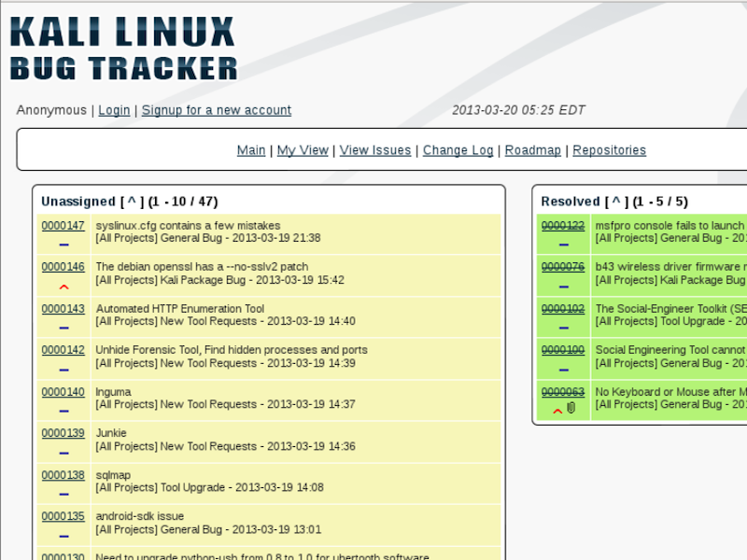
Task: Click the Login link
Action: [114, 110]
